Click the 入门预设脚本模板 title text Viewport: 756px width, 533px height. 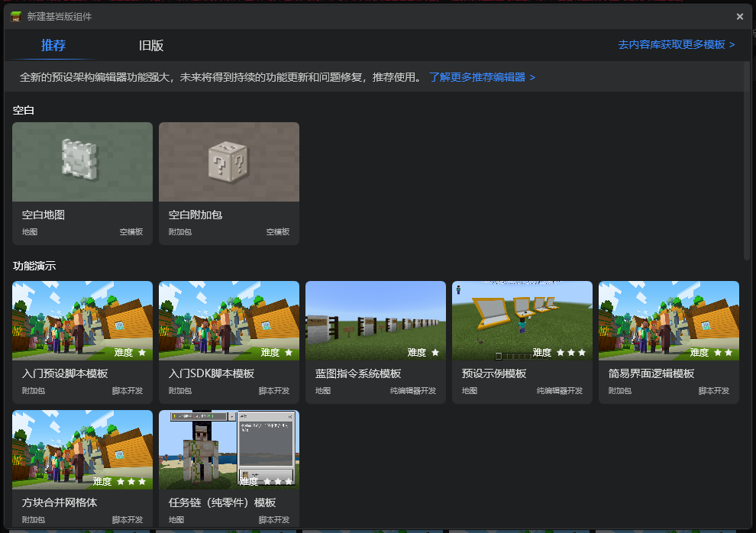(65, 373)
